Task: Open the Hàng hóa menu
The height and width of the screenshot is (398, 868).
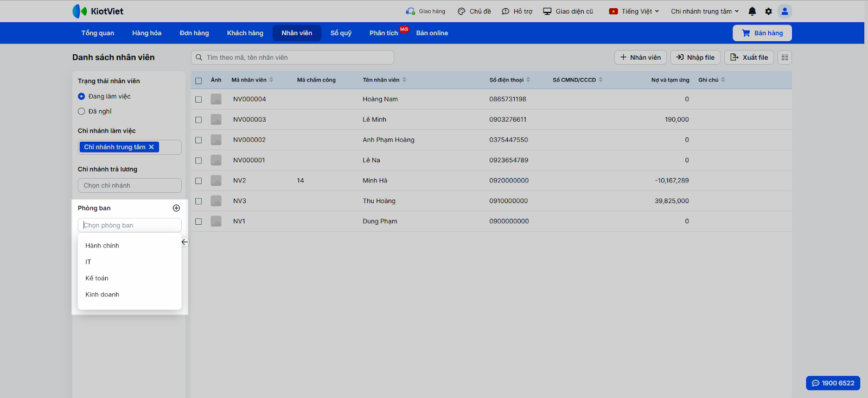Action: tap(146, 33)
